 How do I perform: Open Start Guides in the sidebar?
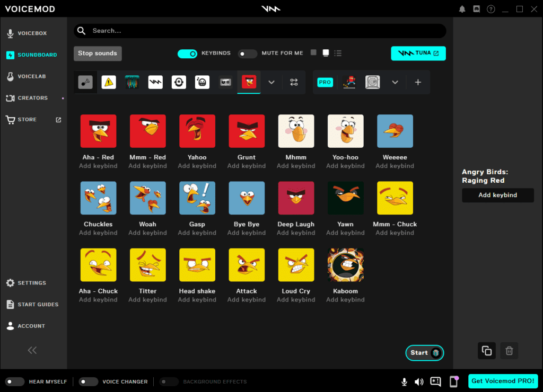coord(33,305)
